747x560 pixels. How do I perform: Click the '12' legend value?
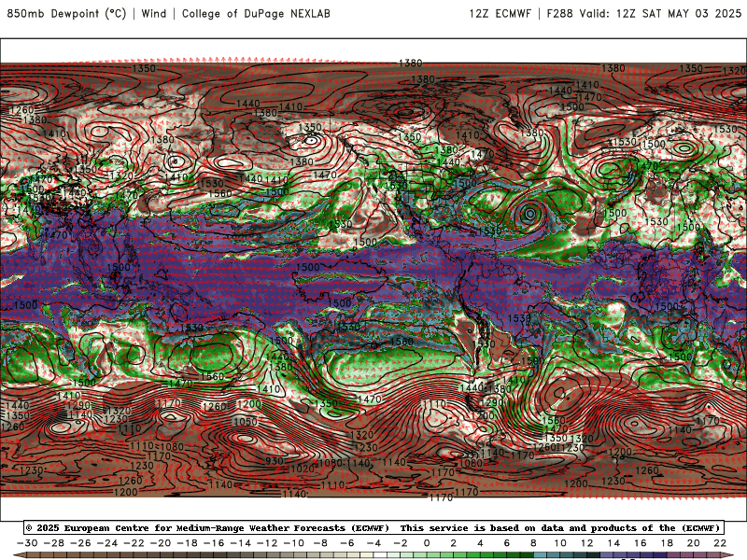click(587, 543)
